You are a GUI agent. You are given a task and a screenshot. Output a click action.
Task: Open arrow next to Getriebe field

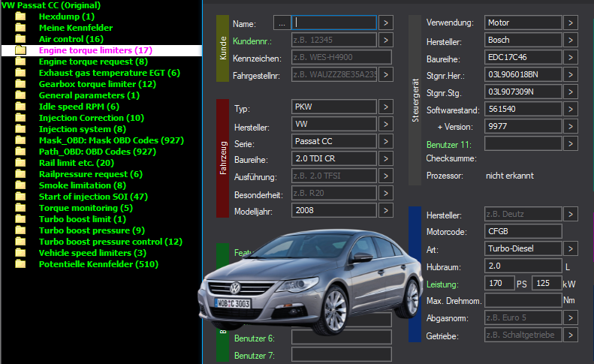[x=571, y=335]
